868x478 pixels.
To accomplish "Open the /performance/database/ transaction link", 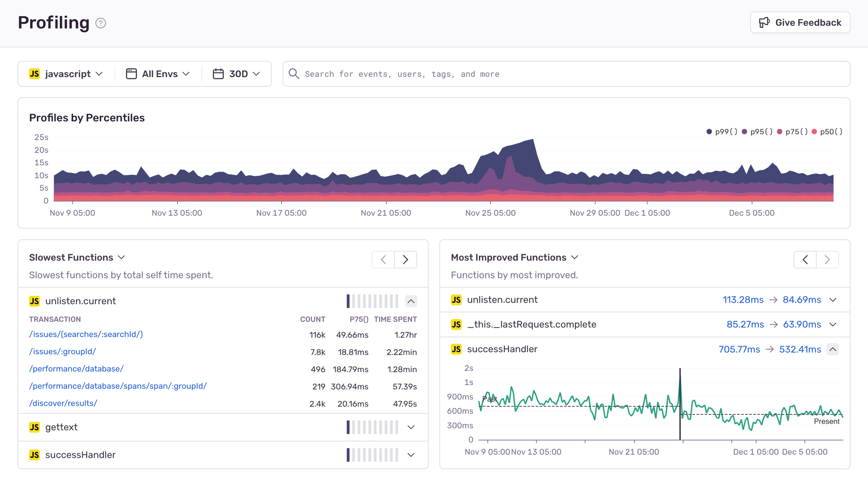I will point(76,369).
